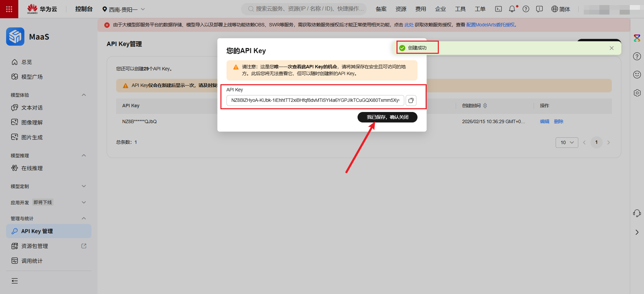Open the right sidebar settings hexagon icon

[637, 93]
